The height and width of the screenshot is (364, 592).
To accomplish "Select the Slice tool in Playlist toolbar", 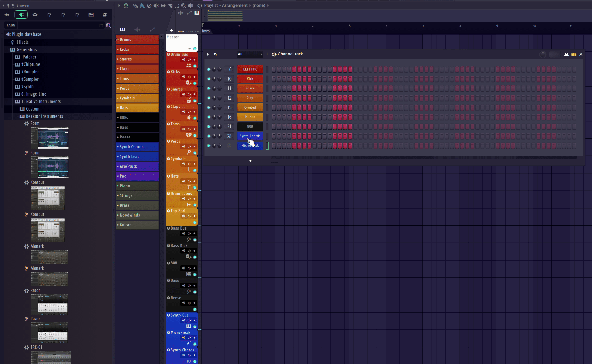I will (x=170, y=5).
